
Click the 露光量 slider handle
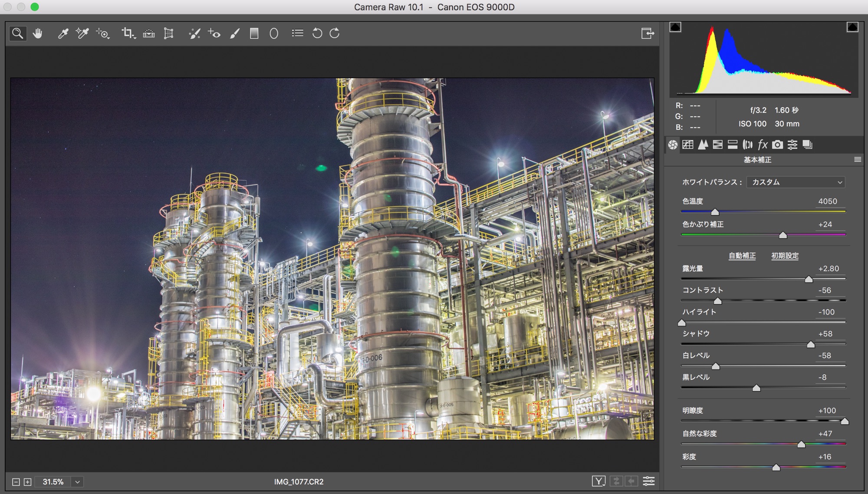[x=809, y=280]
